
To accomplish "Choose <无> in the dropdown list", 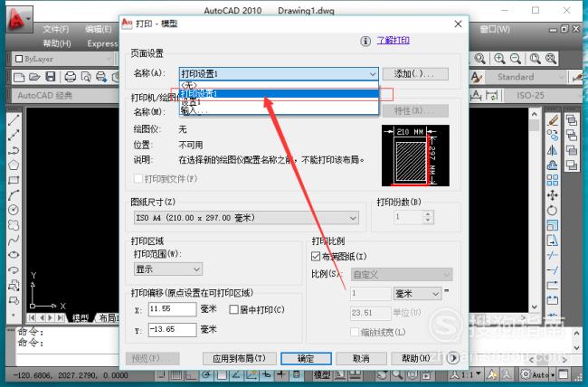I will pyautogui.click(x=279, y=86).
